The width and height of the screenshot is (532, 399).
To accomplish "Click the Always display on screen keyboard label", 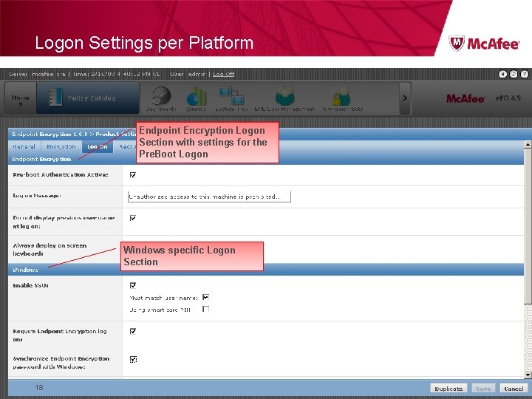I will click(50, 250).
